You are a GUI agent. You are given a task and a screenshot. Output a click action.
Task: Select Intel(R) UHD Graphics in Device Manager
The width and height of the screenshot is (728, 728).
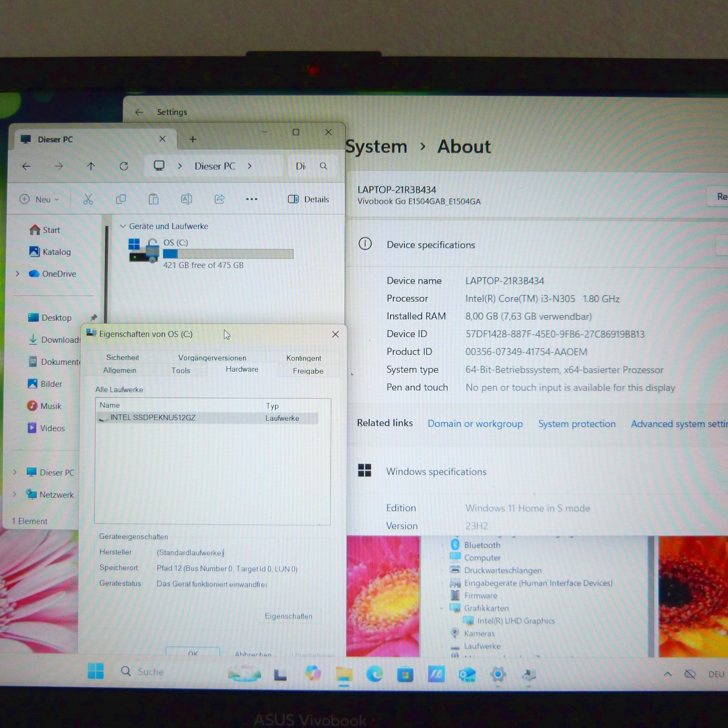(x=509, y=621)
